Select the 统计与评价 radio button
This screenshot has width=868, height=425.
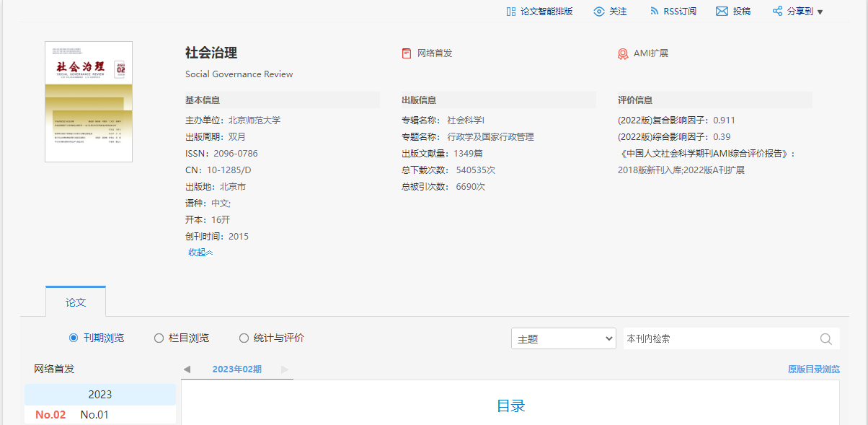click(244, 338)
